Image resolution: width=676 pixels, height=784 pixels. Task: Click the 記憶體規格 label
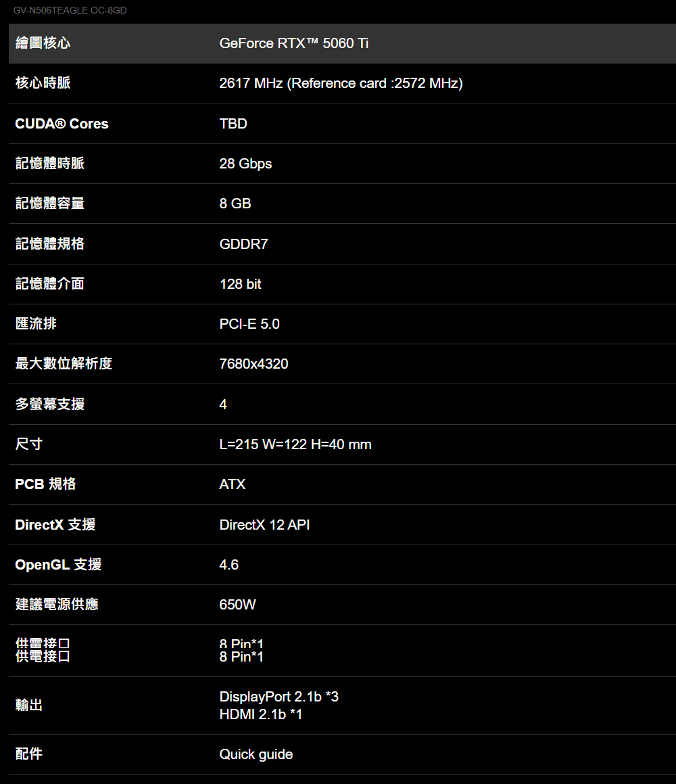(x=50, y=244)
